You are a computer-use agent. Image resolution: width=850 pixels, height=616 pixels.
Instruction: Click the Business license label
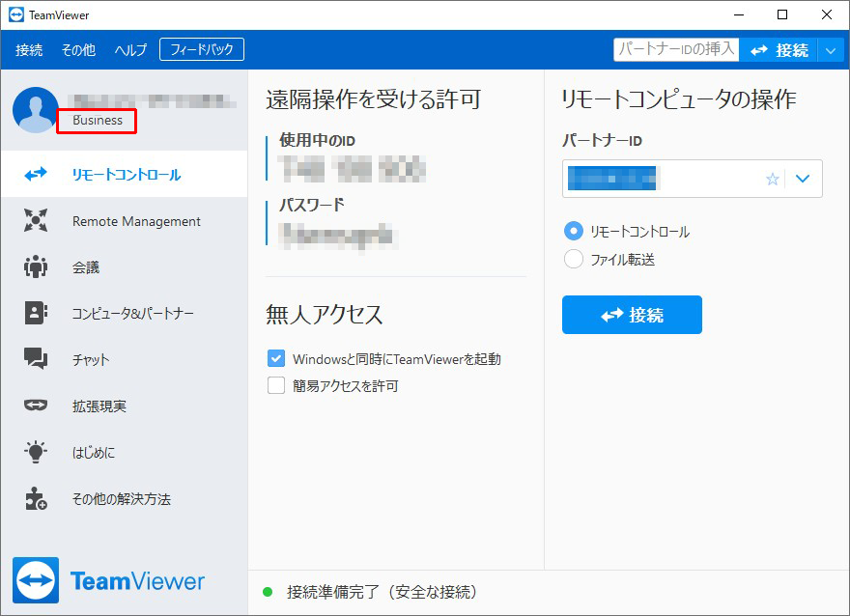[x=98, y=121]
